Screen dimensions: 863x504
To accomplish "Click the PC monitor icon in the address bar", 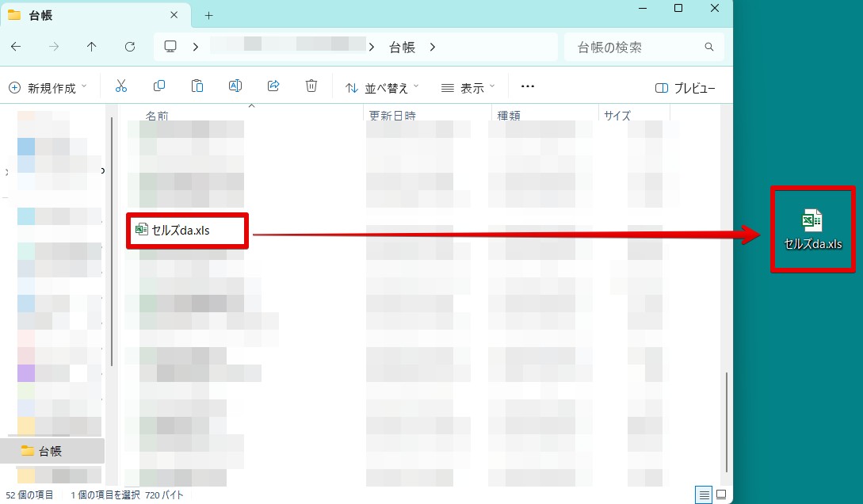I will (x=170, y=47).
